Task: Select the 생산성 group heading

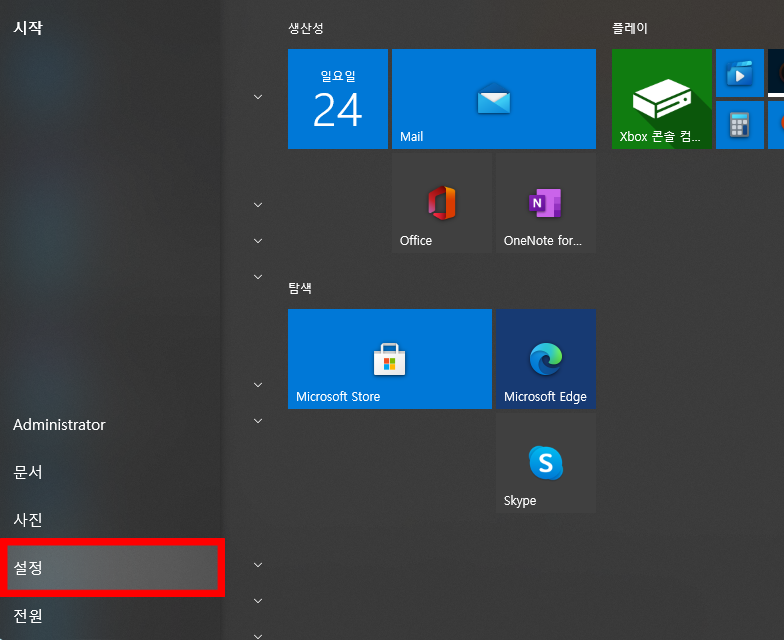Action: tap(306, 28)
